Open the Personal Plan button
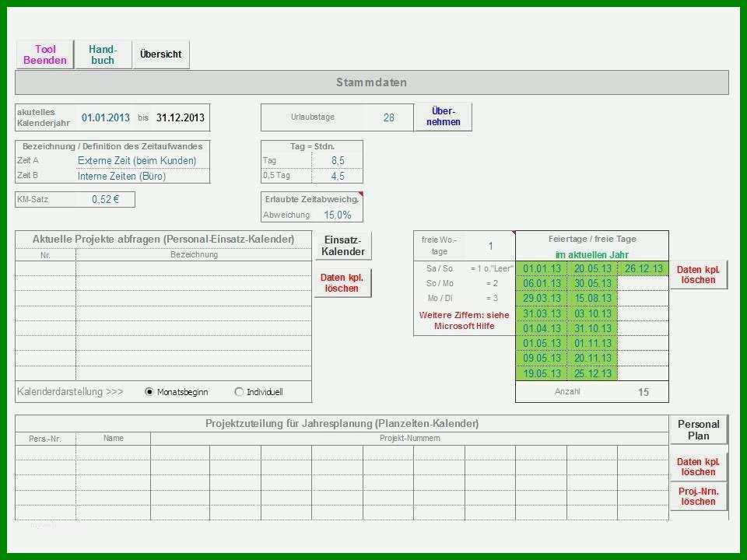747x560 pixels. 699,429
